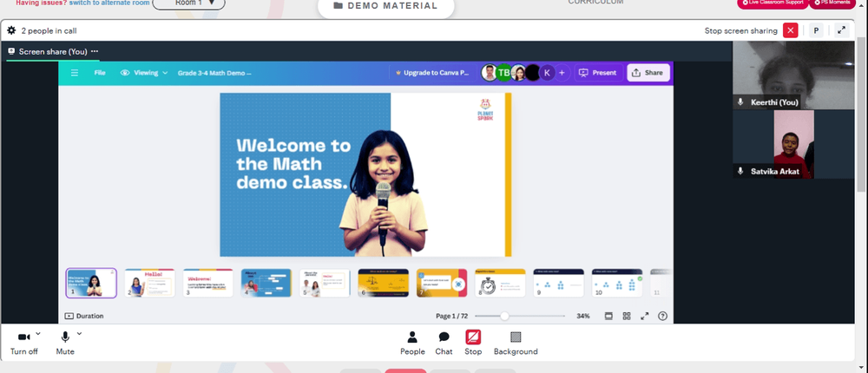
Task: Expand microphone options chevron
Action: 79,334
